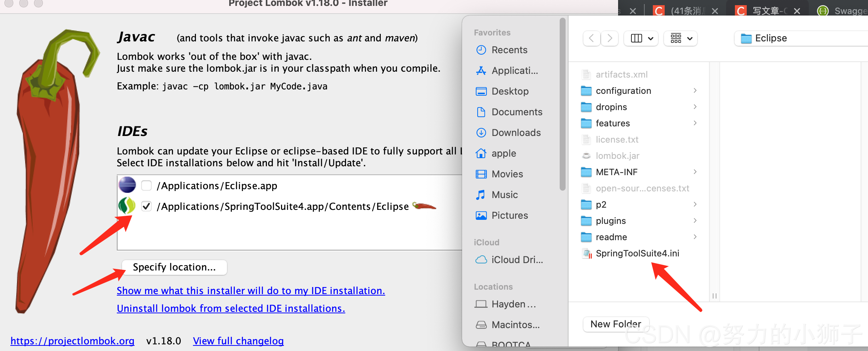Select Recents in Finder sidebar

509,50
